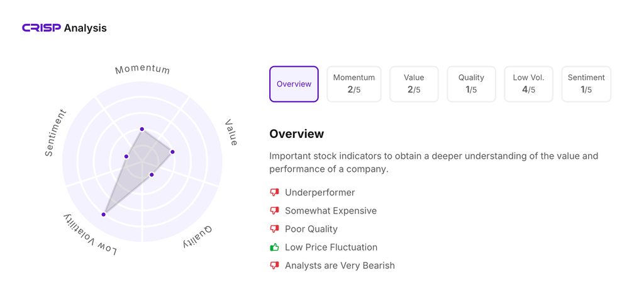Viewport: 644px width, 296px height.
Task: Open the Value 2/5 tab
Action: [x=414, y=84]
